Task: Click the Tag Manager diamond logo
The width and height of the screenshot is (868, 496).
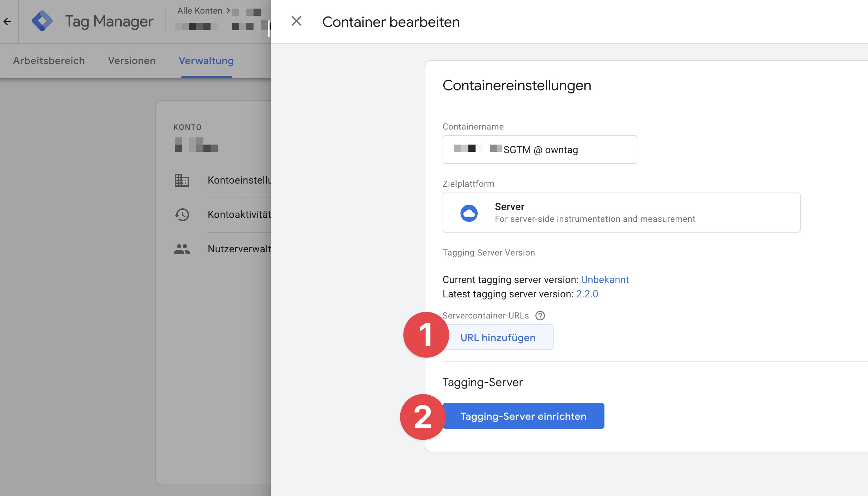Action: pyautogui.click(x=42, y=21)
